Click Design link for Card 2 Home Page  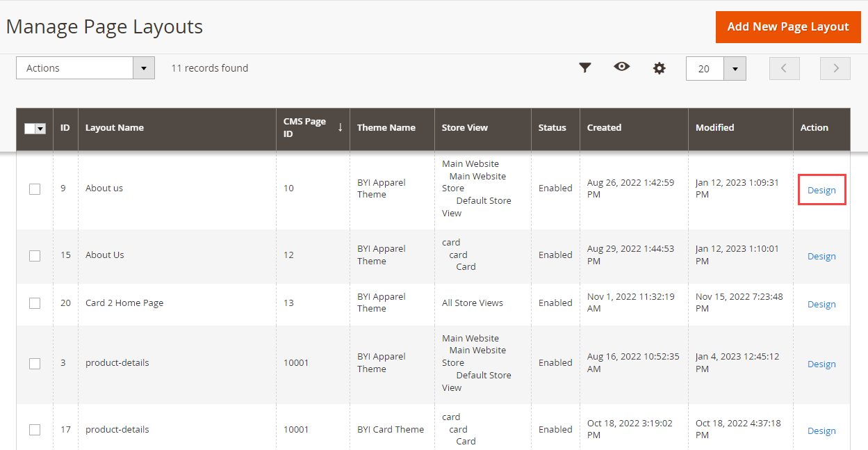821,305
